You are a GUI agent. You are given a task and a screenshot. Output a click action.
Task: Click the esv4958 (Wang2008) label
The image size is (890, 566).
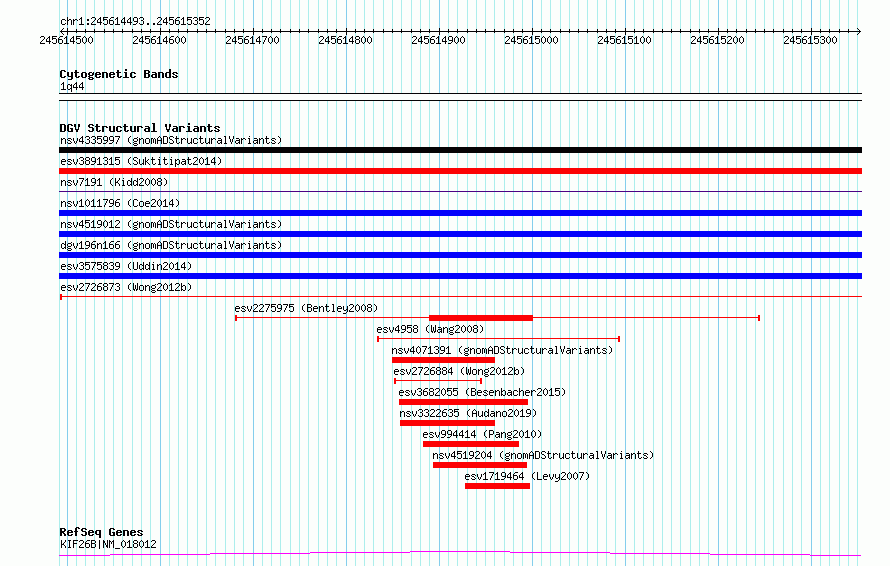430,329
